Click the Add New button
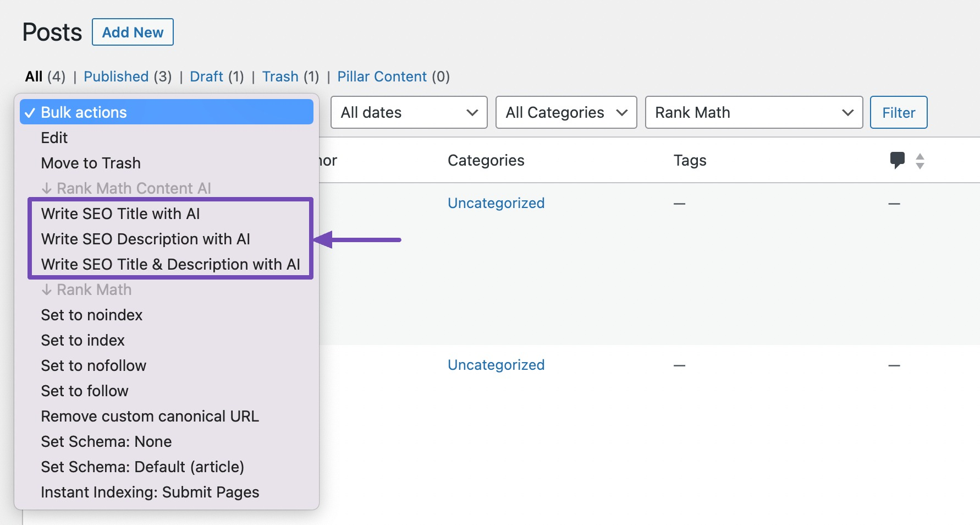980x525 pixels. [x=133, y=32]
